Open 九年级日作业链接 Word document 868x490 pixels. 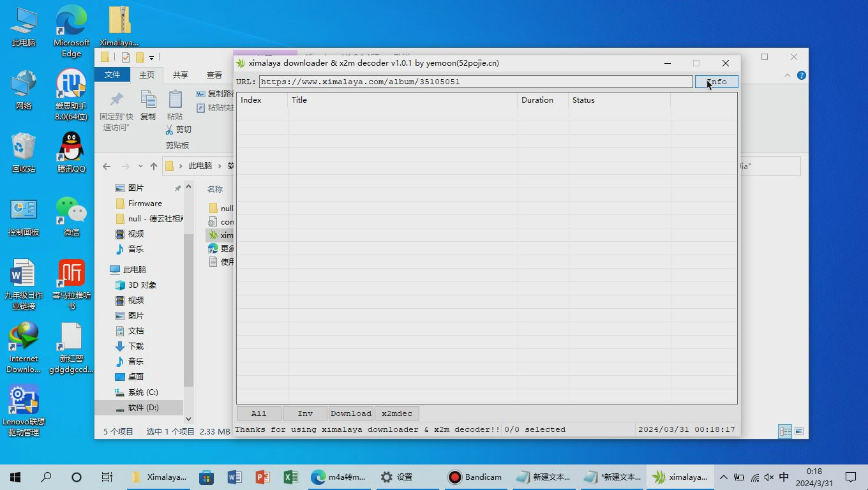point(24,285)
